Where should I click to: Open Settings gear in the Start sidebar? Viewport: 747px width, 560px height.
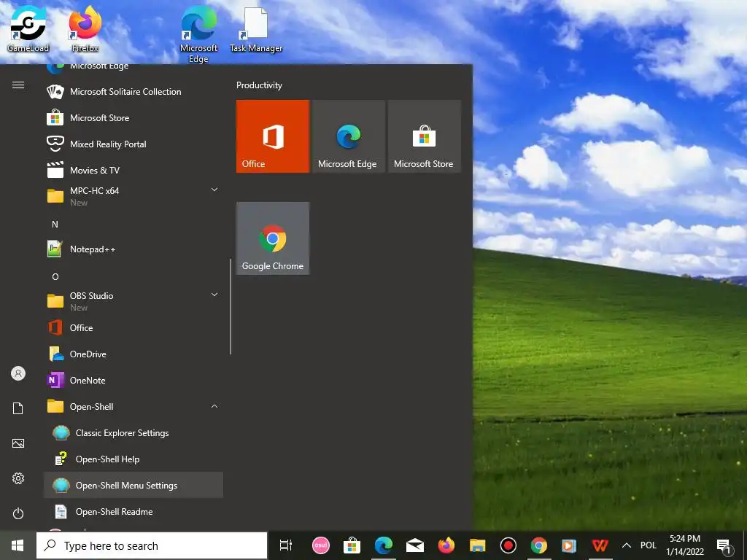18,478
